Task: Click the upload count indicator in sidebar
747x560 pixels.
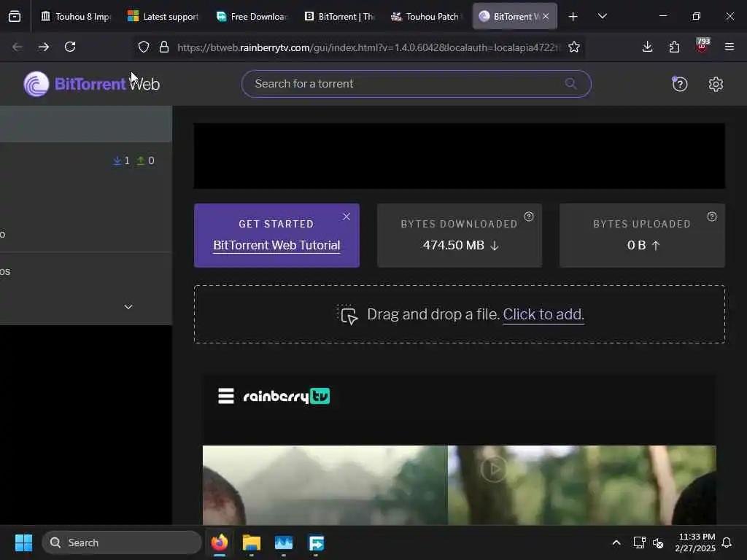Action: pos(145,160)
